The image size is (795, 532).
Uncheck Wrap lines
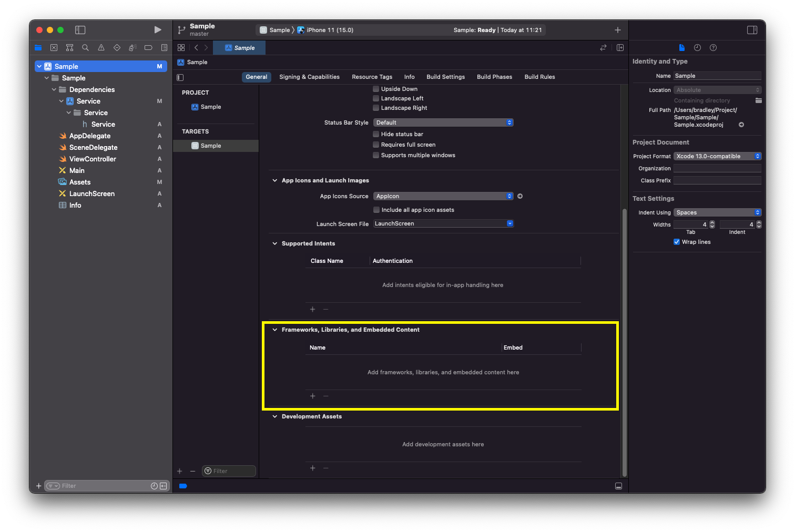pos(677,242)
